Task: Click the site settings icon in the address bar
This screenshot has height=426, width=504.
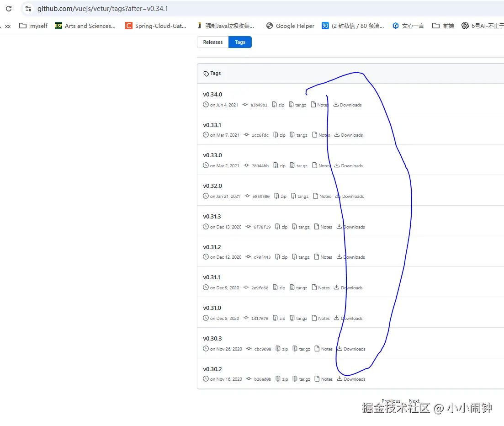Action: point(27,8)
